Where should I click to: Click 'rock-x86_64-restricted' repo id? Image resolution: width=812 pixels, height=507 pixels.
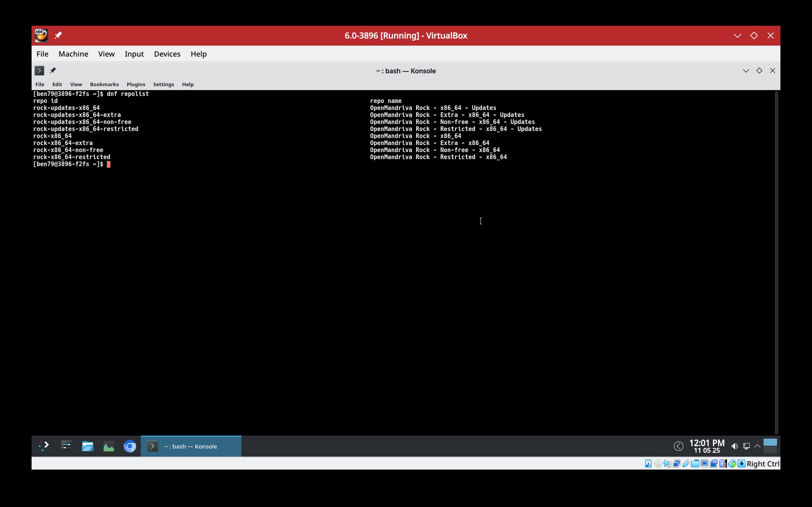[72, 157]
